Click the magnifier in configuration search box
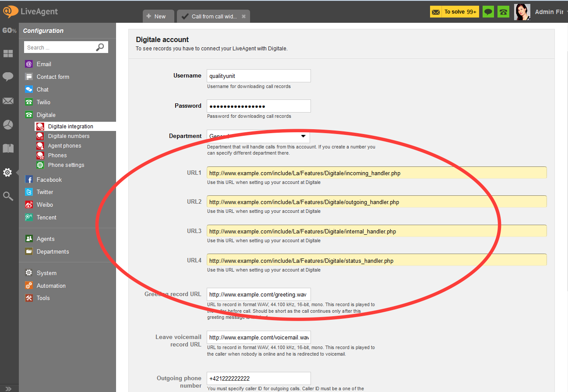The width and height of the screenshot is (568, 392). point(100,47)
